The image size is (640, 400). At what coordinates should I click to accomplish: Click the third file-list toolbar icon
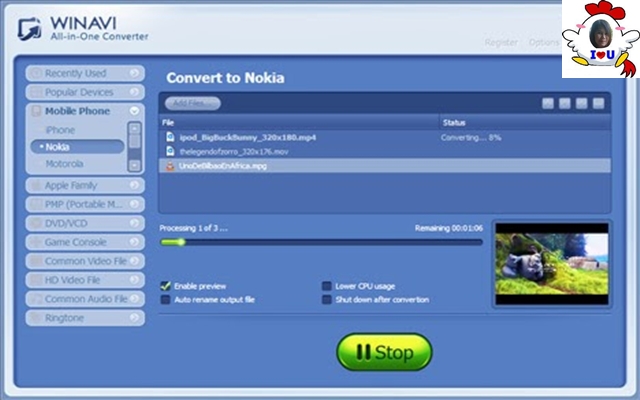coord(581,104)
